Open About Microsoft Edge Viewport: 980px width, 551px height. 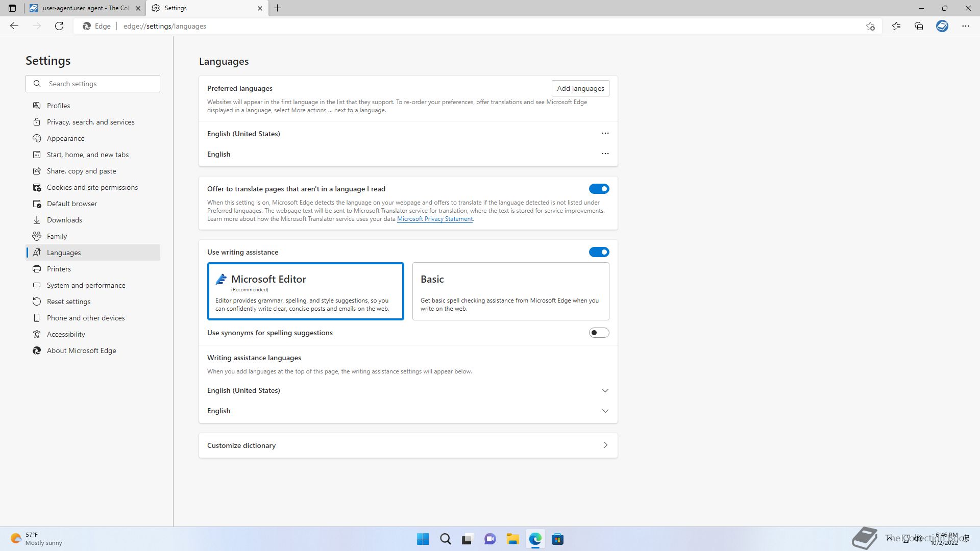click(93, 350)
